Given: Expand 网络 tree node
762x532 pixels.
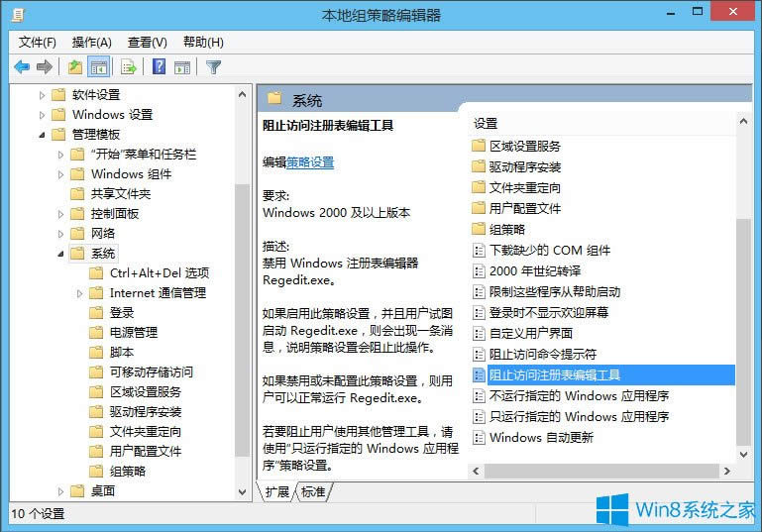Looking at the screenshot, I should [60, 234].
